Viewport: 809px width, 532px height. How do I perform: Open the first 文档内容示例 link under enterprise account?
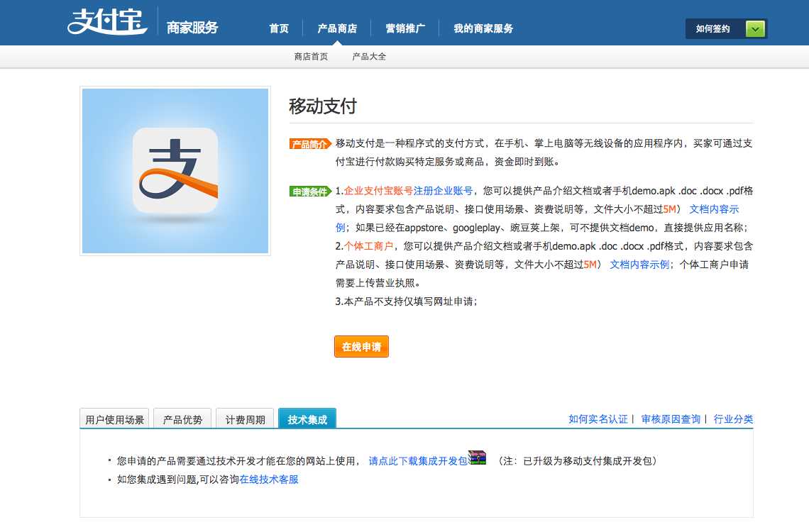[x=714, y=209]
